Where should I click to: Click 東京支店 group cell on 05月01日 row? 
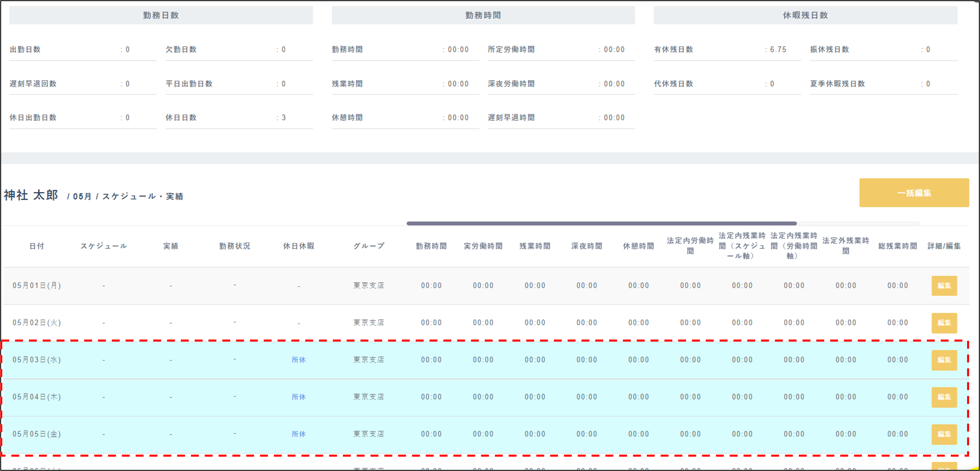coord(369,286)
